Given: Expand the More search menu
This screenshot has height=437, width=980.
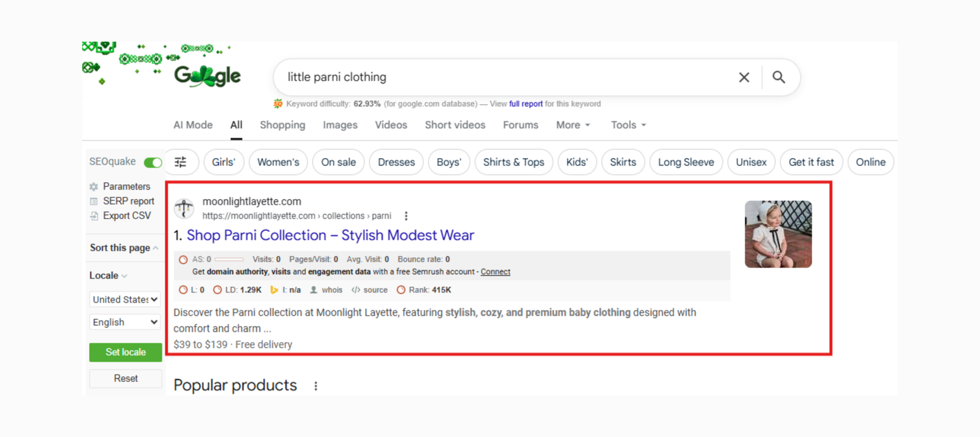Looking at the screenshot, I should [573, 125].
